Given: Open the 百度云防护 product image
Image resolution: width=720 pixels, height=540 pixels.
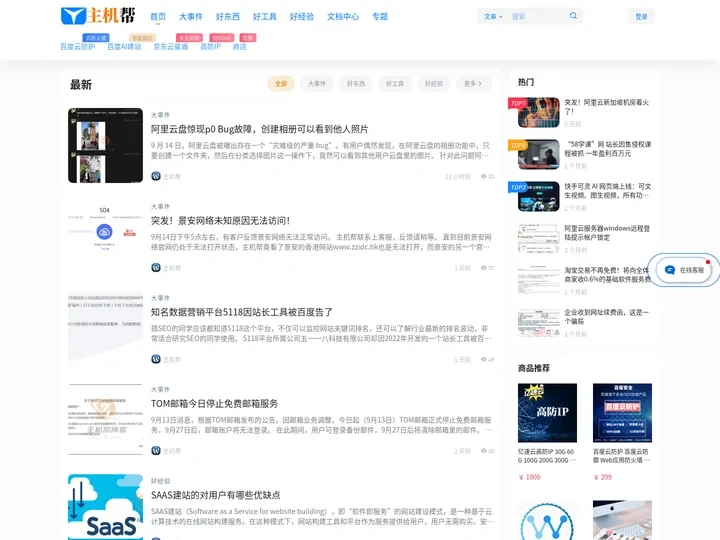Looking at the screenshot, I should coord(622,413).
